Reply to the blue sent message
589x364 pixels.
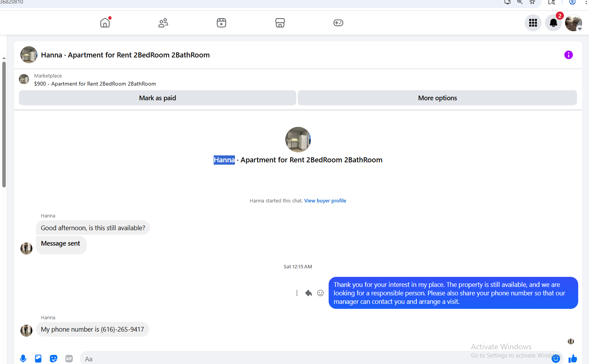click(309, 293)
